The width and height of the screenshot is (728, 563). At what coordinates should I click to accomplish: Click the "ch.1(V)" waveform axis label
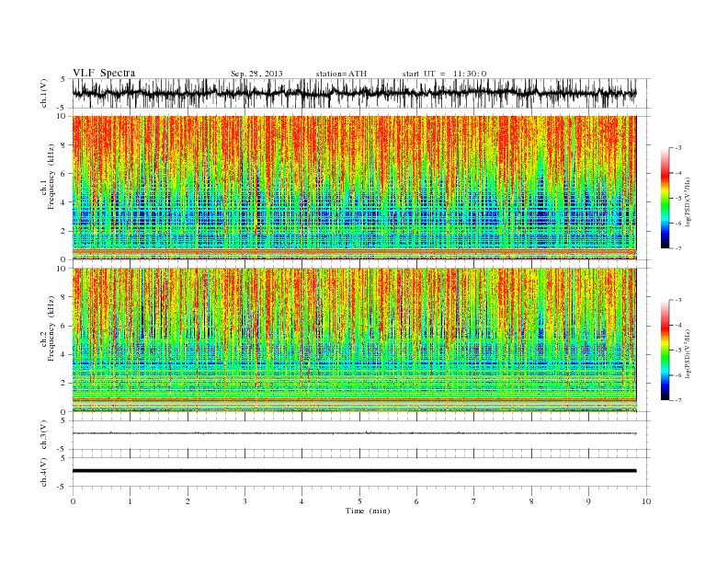(x=44, y=93)
